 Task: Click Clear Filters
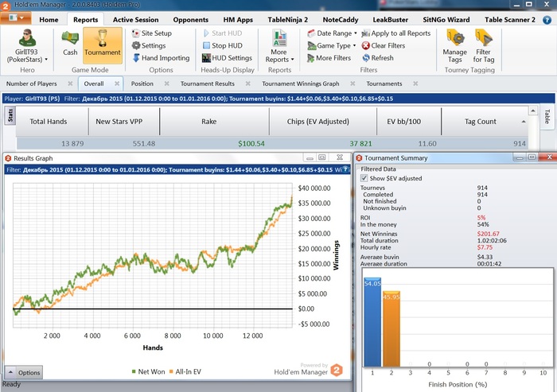[x=384, y=45]
